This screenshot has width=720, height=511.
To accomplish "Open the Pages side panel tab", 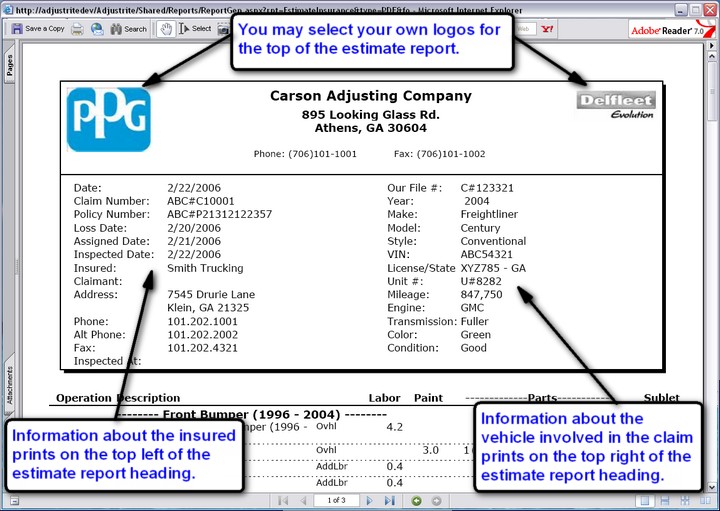I will pyautogui.click(x=9, y=65).
